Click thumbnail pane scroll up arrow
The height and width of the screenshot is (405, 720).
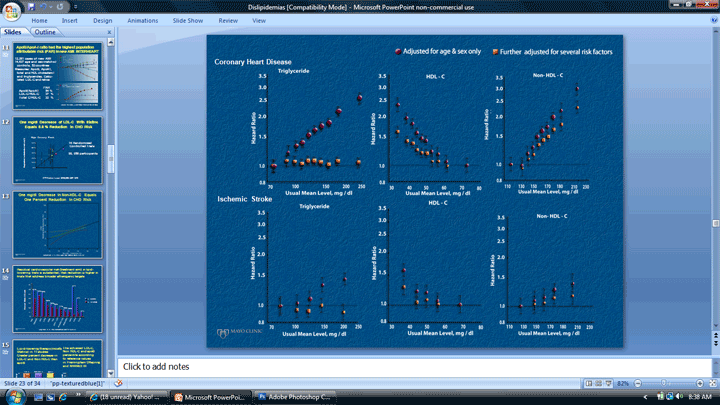[x=111, y=42]
